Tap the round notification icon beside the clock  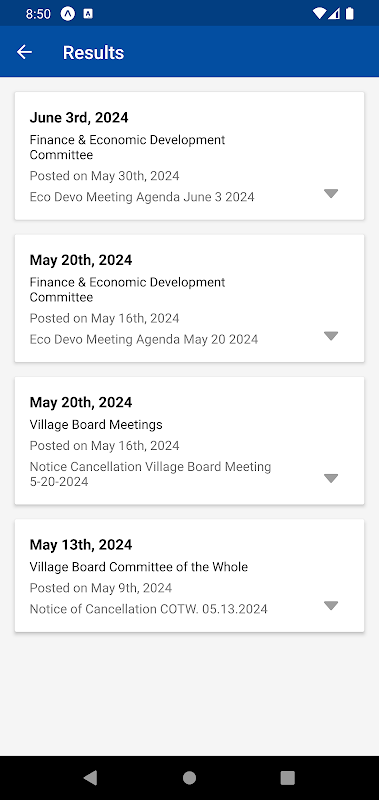pos(68,14)
